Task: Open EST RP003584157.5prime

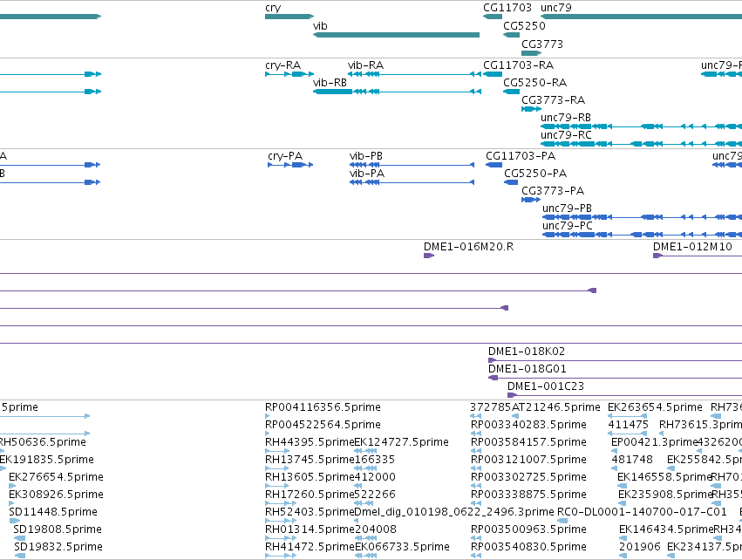Action: point(528,442)
